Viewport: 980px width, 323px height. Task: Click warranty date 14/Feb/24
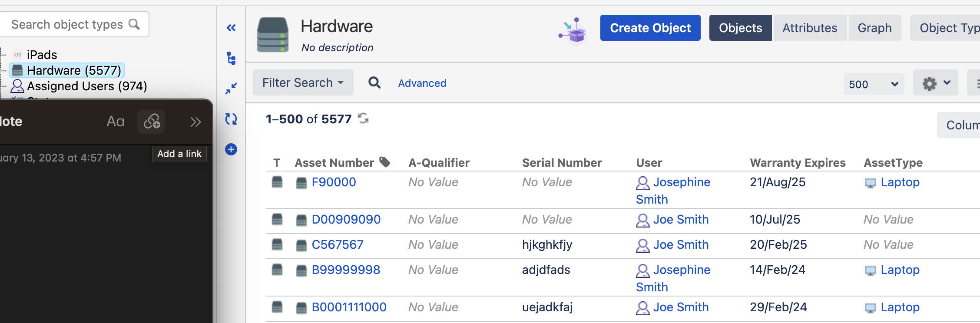pyautogui.click(x=778, y=270)
